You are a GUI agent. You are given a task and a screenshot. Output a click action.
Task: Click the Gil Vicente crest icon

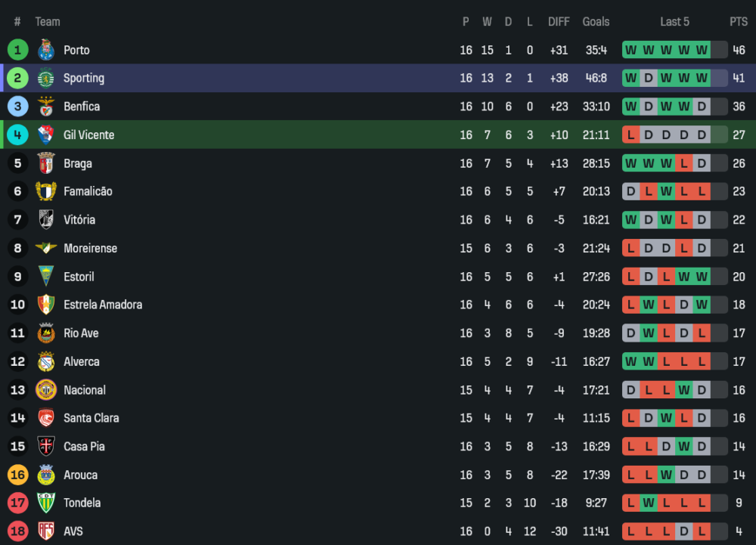[46, 135]
